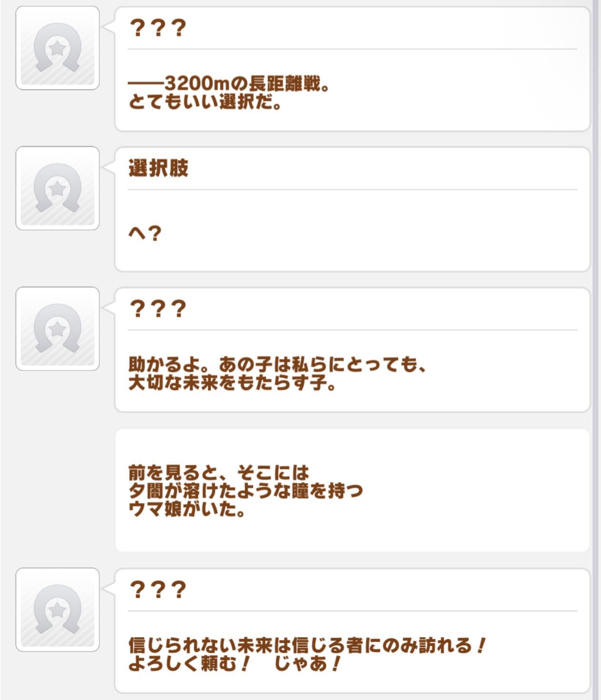Click the 信じられない未来 dialogue line
601x700 pixels.
(x=307, y=646)
